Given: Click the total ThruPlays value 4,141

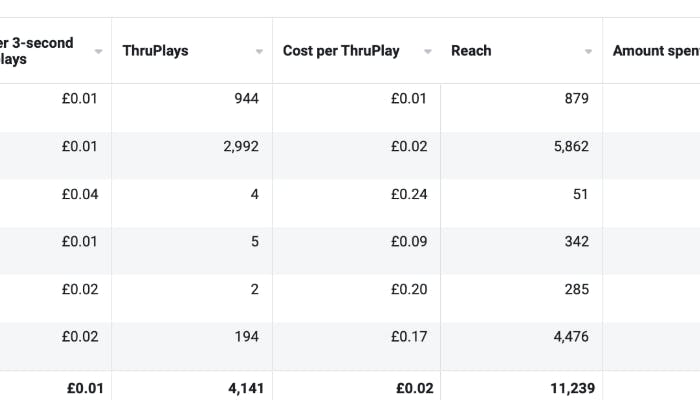Looking at the screenshot, I should point(244,388).
